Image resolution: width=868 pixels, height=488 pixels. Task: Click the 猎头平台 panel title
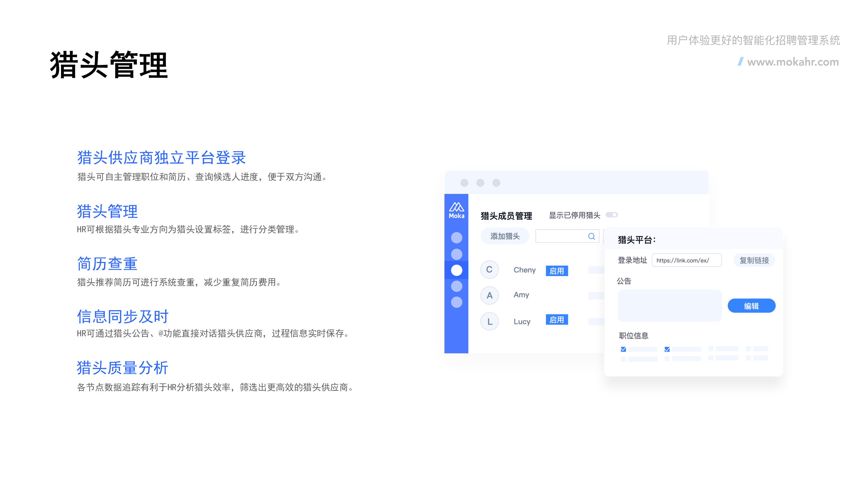pos(637,240)
